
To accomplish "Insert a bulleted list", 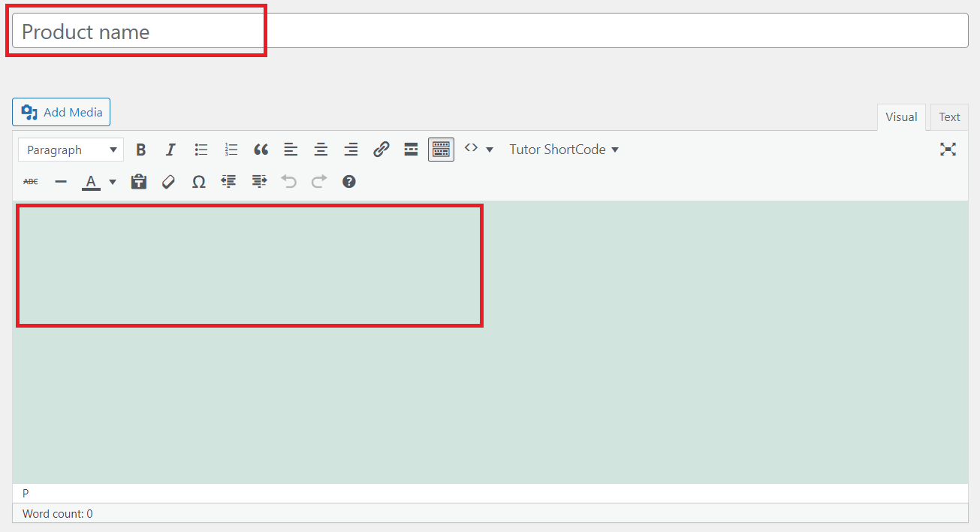I will (x=201, y=150).
